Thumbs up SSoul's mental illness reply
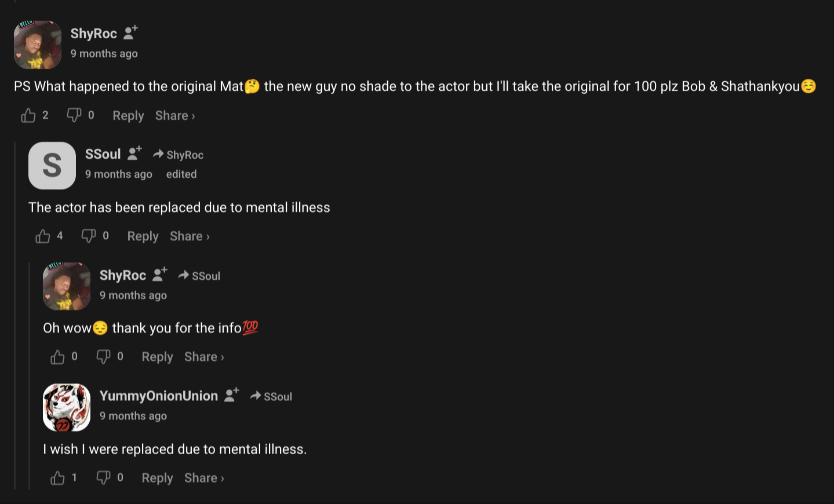 click(x=43, y=236)
